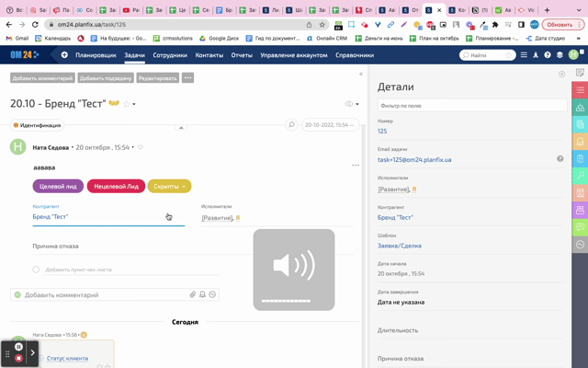Screen dimensions: 588x368
Task: Open the three-dots menu next to Редактировать
Action: pyautogui.click(x=187, y=78)
